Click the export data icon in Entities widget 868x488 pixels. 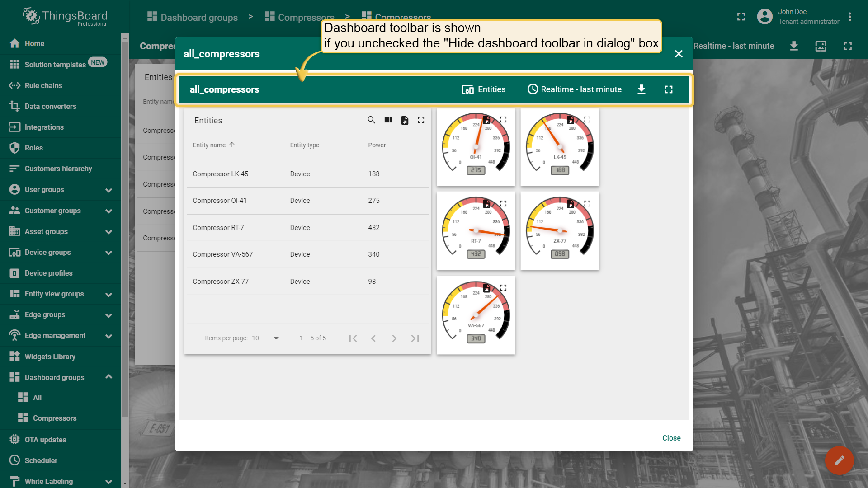405,120
